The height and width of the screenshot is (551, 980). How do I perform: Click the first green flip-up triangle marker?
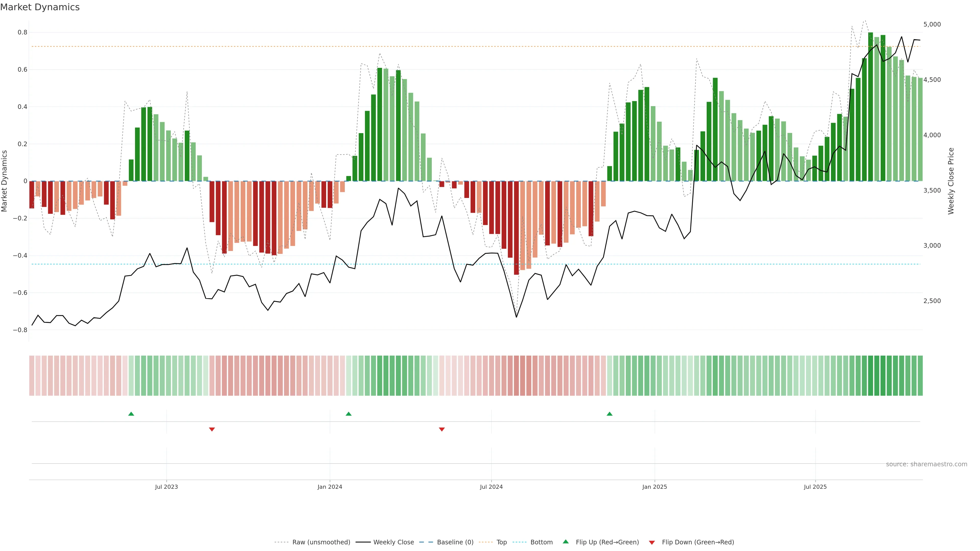pos(131,414)
